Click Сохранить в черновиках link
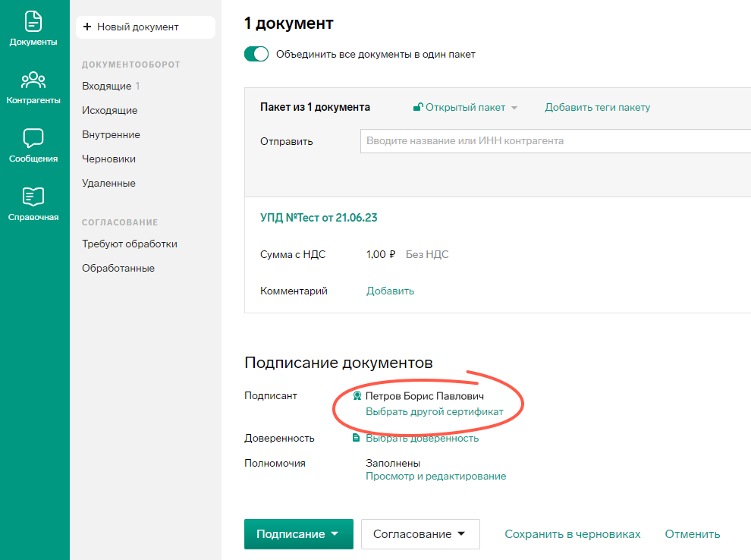The height and width of the screenshot is (560, 751). coord(572,534)
